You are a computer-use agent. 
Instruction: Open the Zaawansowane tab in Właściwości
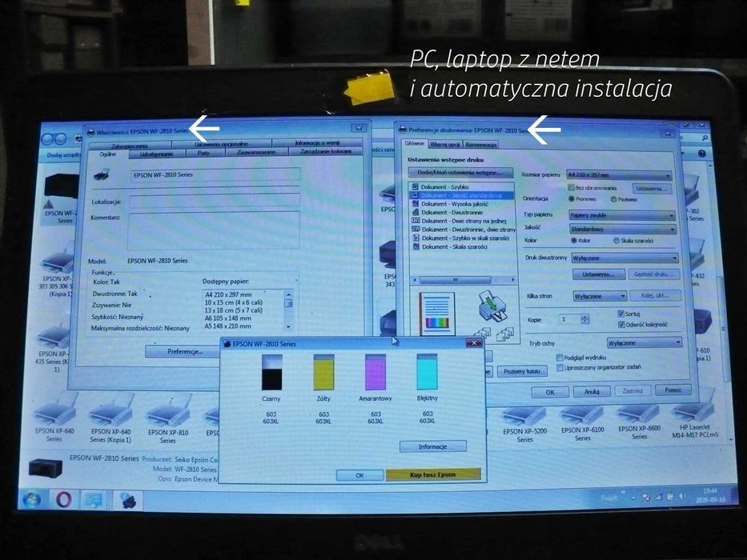coord(256,152)
